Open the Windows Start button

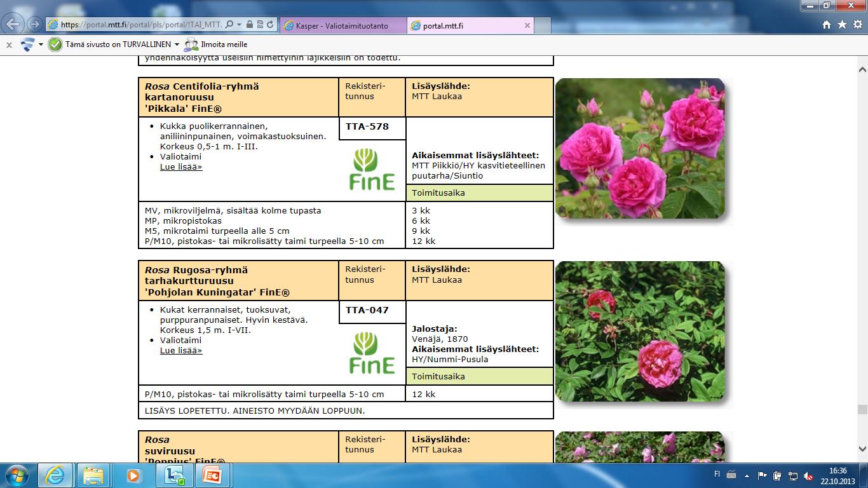pyautogui.click(x=17, y=475)
